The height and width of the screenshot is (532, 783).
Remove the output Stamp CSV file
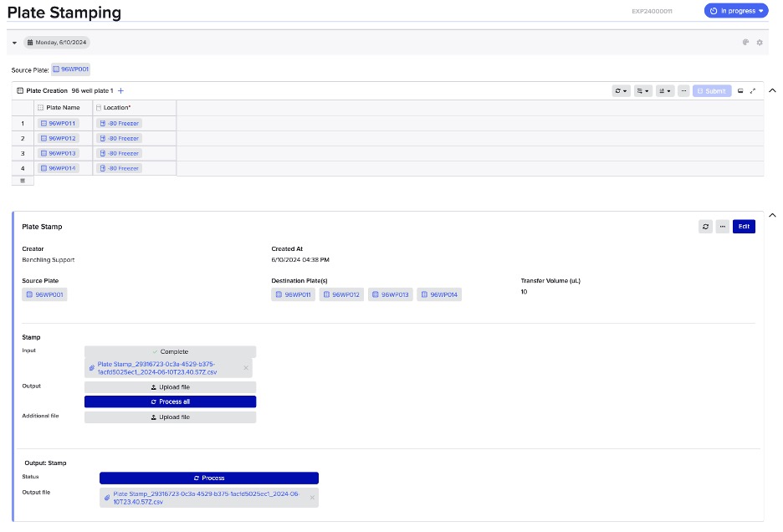(312, 497)
